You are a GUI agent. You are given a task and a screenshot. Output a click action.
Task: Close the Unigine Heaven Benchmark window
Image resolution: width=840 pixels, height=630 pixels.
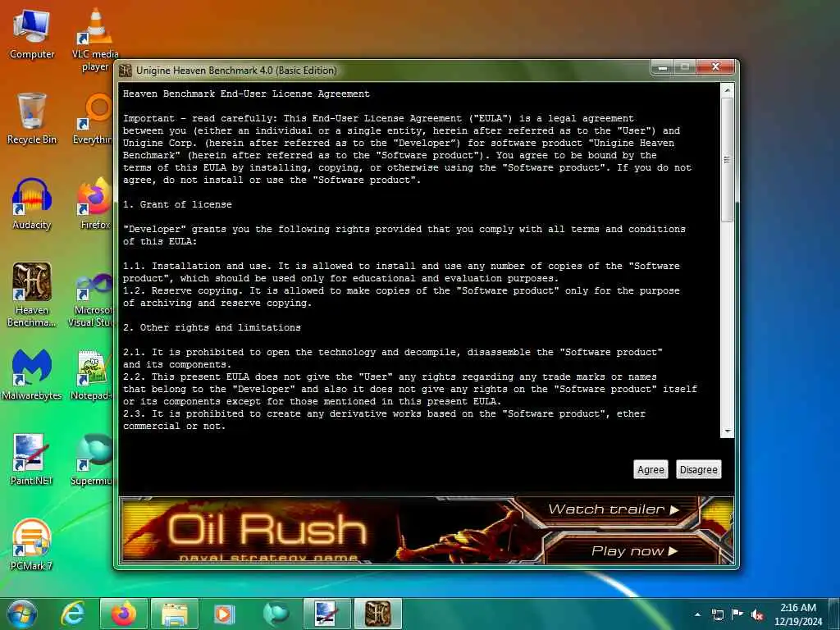[x=715, y=67]
